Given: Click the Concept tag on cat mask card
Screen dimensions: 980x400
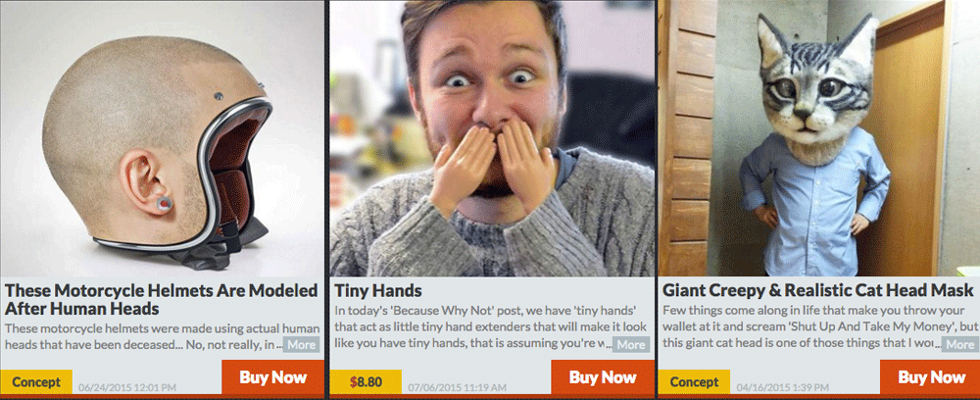Looking at the screenshot, I should click(x=695, y=382).
